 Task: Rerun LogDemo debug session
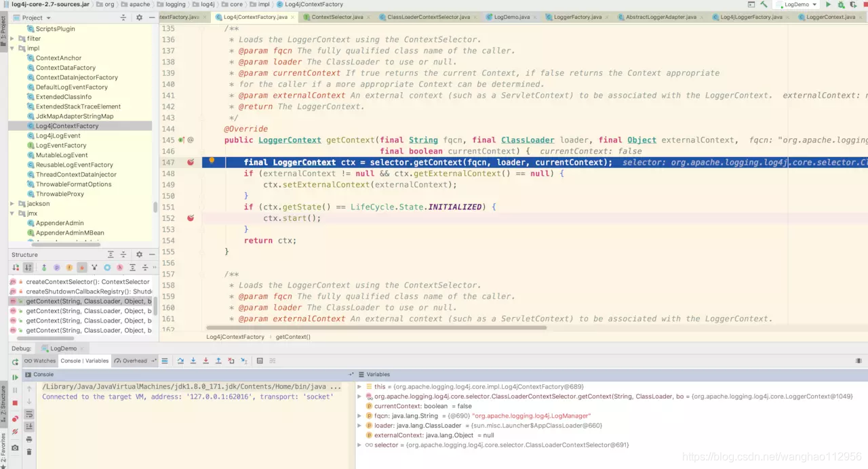(15, 361)
